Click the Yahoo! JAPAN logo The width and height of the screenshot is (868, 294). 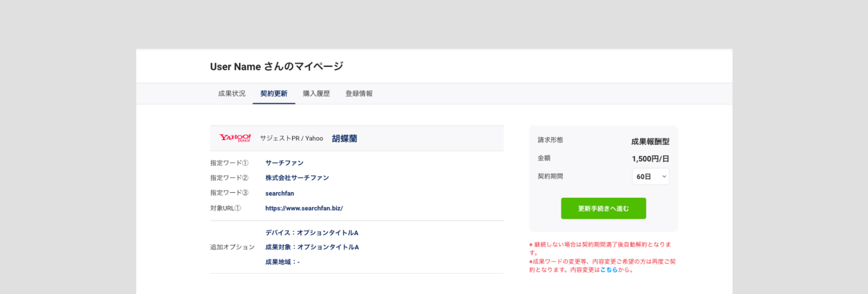(x=235, y=138)
